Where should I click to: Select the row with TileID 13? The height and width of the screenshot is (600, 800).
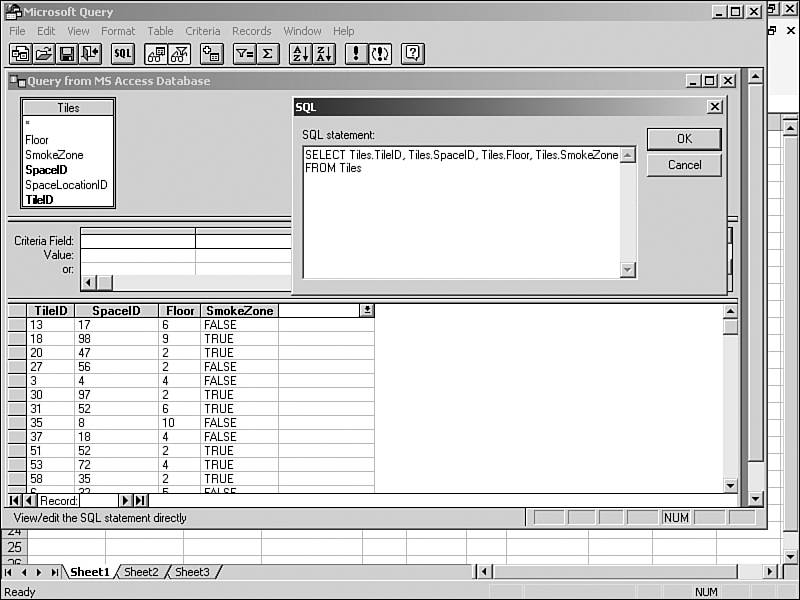tap(17, 324)
